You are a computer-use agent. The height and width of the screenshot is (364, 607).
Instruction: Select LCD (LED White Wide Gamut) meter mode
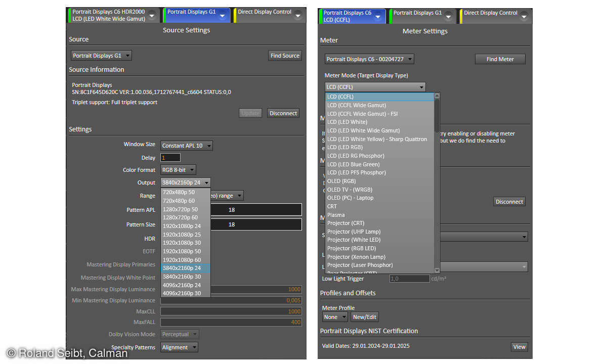(379, 130)
